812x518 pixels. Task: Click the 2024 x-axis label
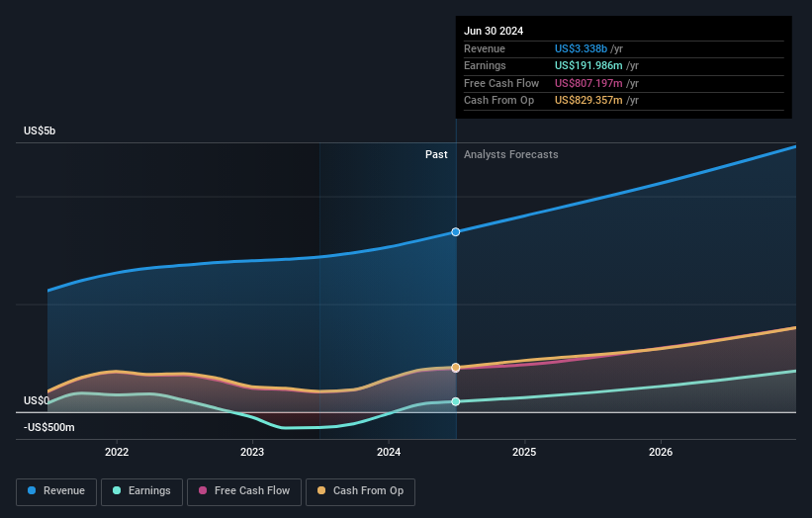coord(389,452)
